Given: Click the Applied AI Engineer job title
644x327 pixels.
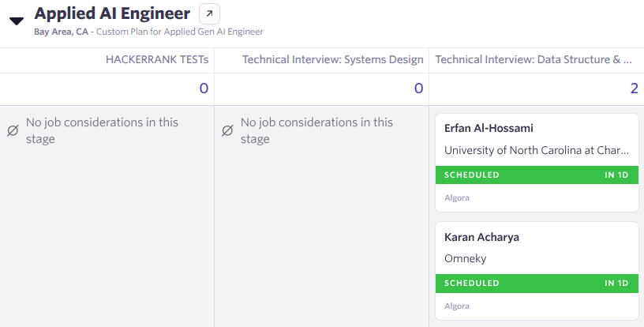Looking at the screenshot, I should coord(112,13).
